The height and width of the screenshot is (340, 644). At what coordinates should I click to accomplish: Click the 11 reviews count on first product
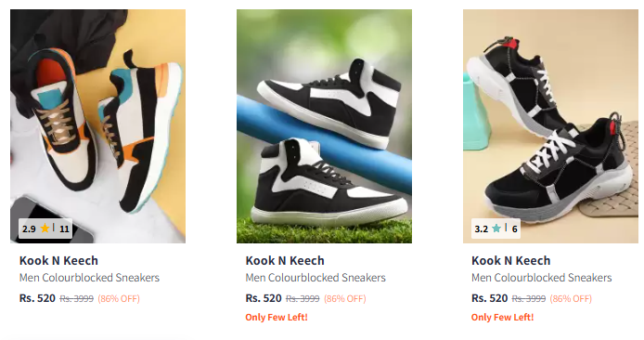pos(64,229)
